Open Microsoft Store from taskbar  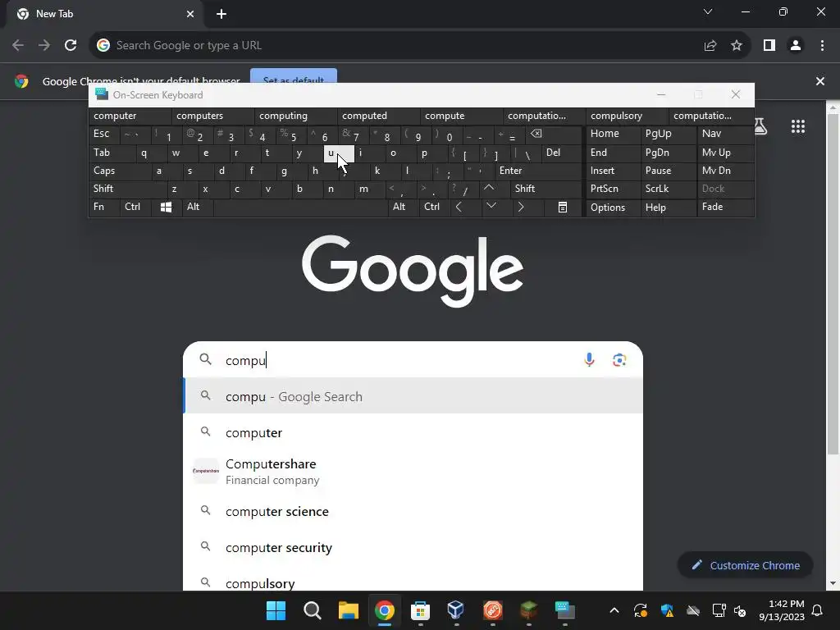[421, 610]
